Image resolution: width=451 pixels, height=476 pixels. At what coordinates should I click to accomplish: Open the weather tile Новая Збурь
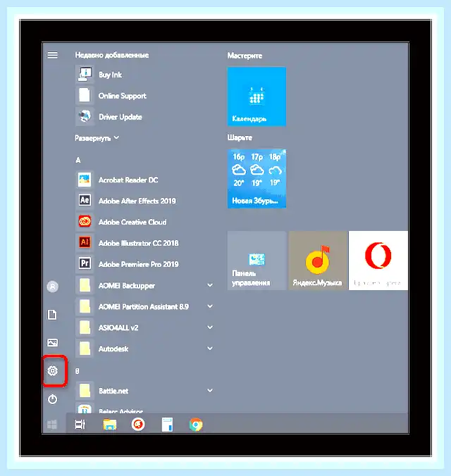coord(257,179)
